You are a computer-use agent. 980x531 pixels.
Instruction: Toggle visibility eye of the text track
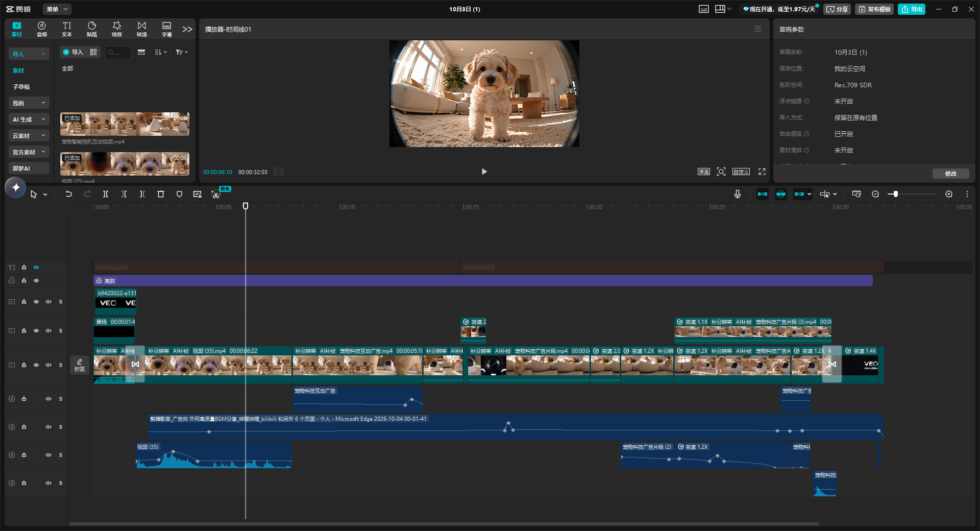[36, 267]
